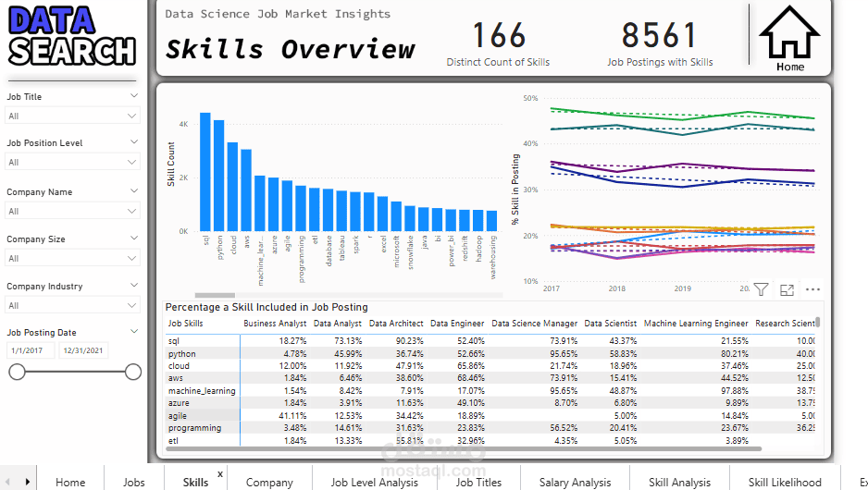Image resolution: width=868 pixels, height=490 pixels.
Task: Select the machine_learning row label
Action: (202, 391)
